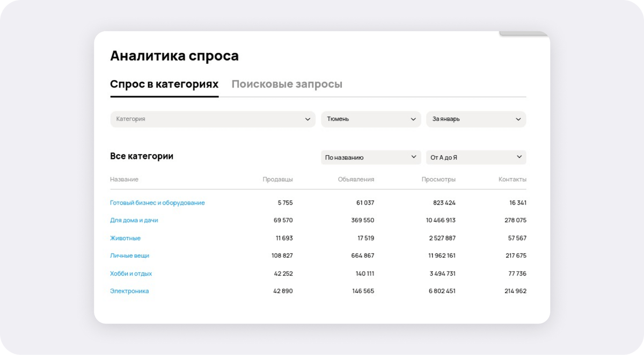Switch to the Поисковые запросы tab
Screen dimensions: 644x355
point(287,84)
